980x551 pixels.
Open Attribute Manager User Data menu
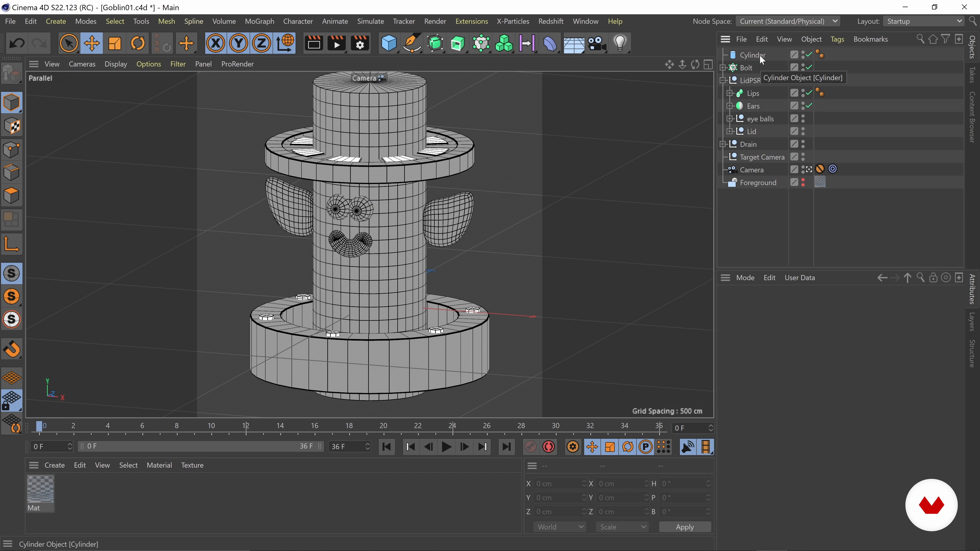point(800,278)
